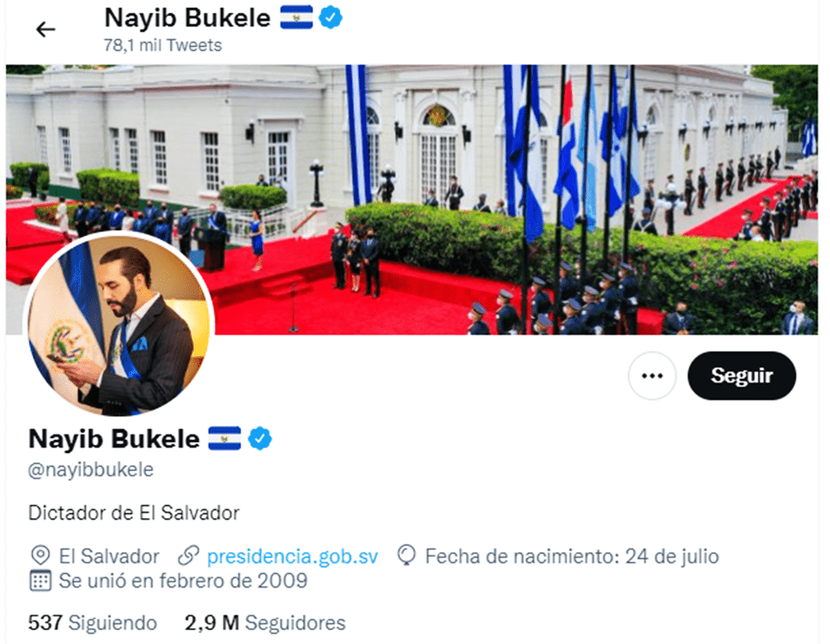This screenshot has height=644, width=830.
Task: Click the header Nayib Bukele title
Action: (x=188, y=18)
